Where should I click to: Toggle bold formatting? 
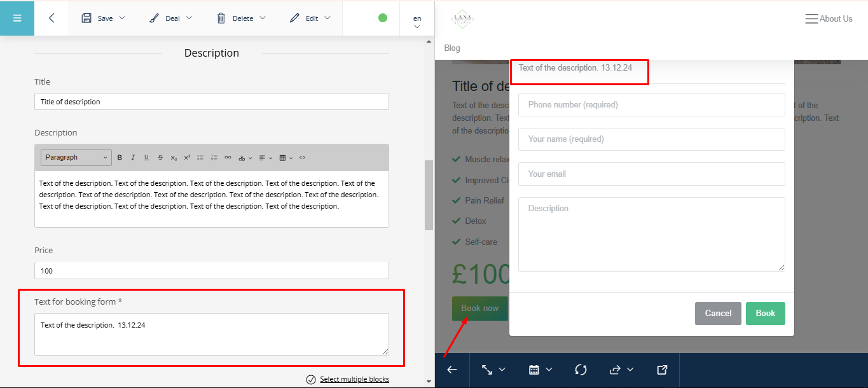click(120, 158)
